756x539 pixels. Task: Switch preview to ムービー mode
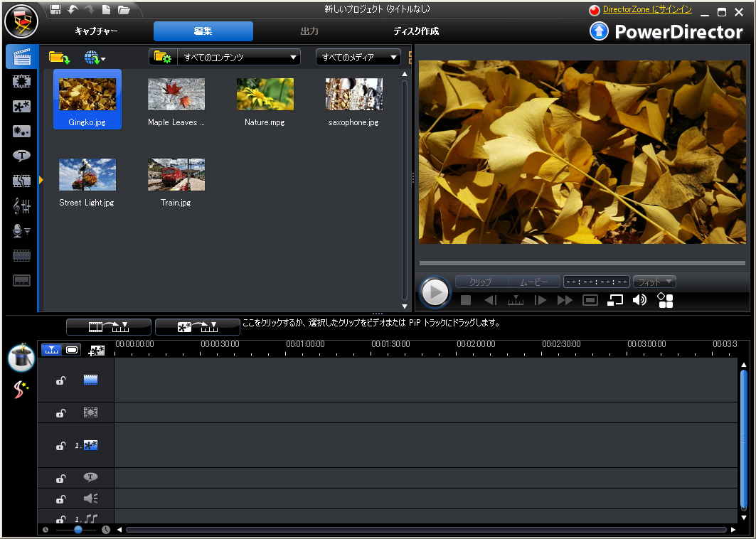(533, 282)
